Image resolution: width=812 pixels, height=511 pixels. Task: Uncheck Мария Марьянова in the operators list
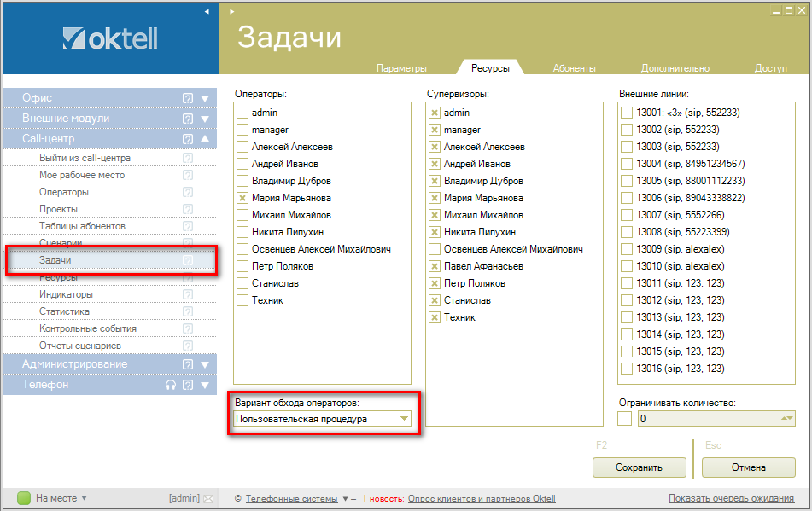pos(243,198)
